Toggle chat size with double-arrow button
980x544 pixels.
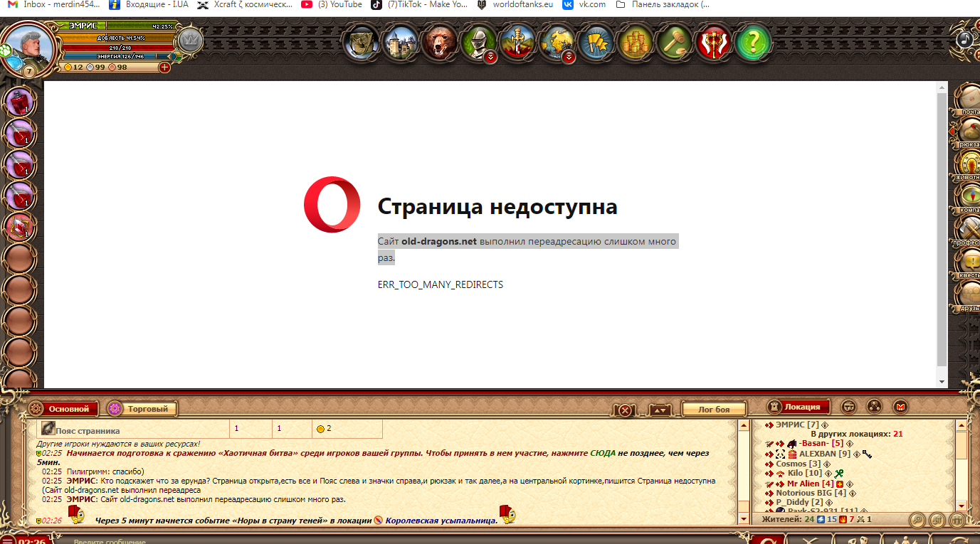pos(660,410)
